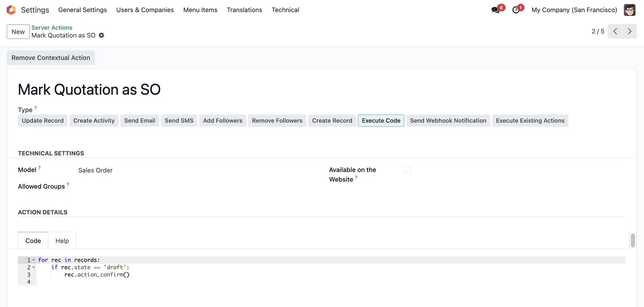This screenshot has width=644, height=307.
Task: Collapse code fold arrow on line 1
Action: 34,260
